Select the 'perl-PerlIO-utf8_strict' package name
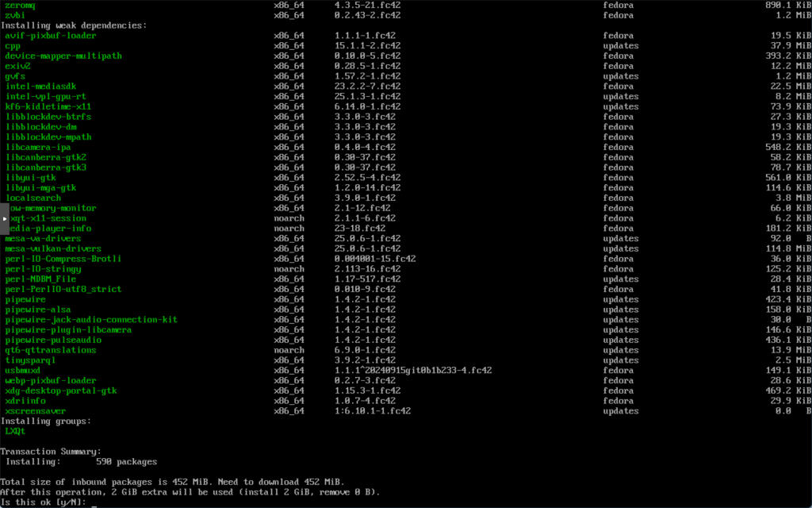This screenshot has width=812, height=508. (63, 289)
